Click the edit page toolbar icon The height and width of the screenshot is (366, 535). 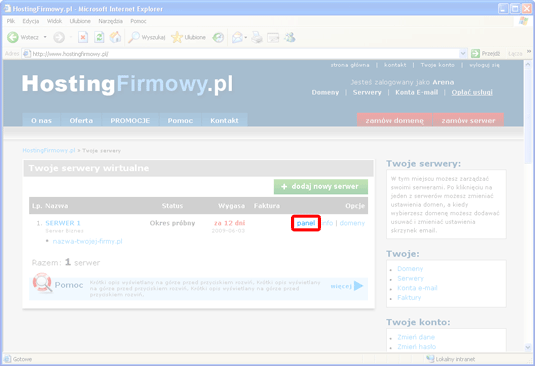(x=273, y=37)
